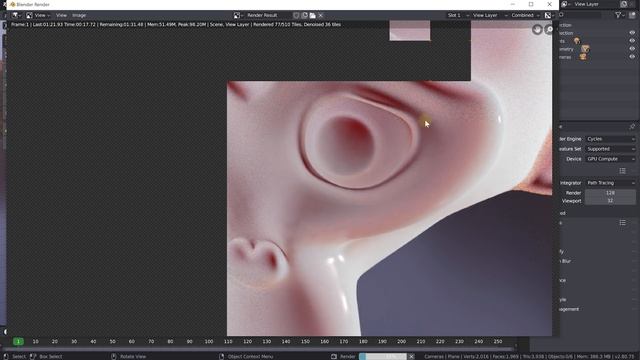Open the second View menu
This screenshot has height=360, width=640.
(61, 15)
